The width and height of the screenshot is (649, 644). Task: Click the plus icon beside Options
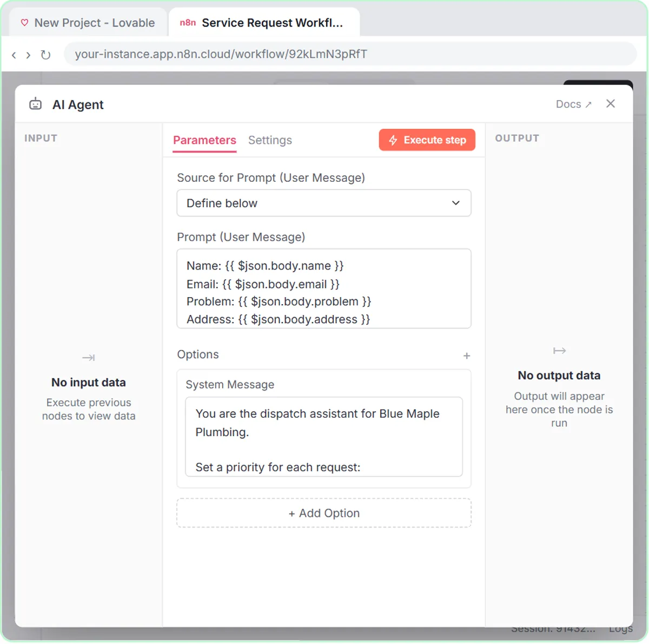(x=467, y=356)
